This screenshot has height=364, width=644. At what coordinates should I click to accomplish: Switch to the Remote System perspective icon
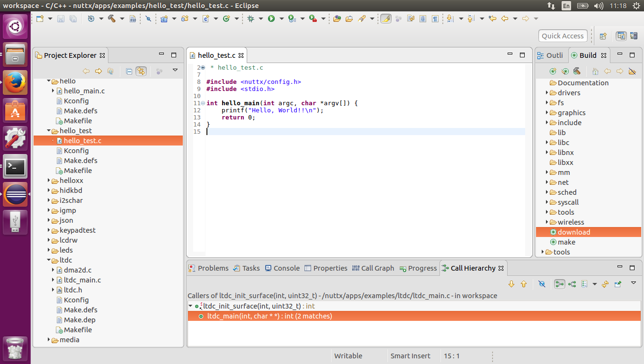[634, 36]
